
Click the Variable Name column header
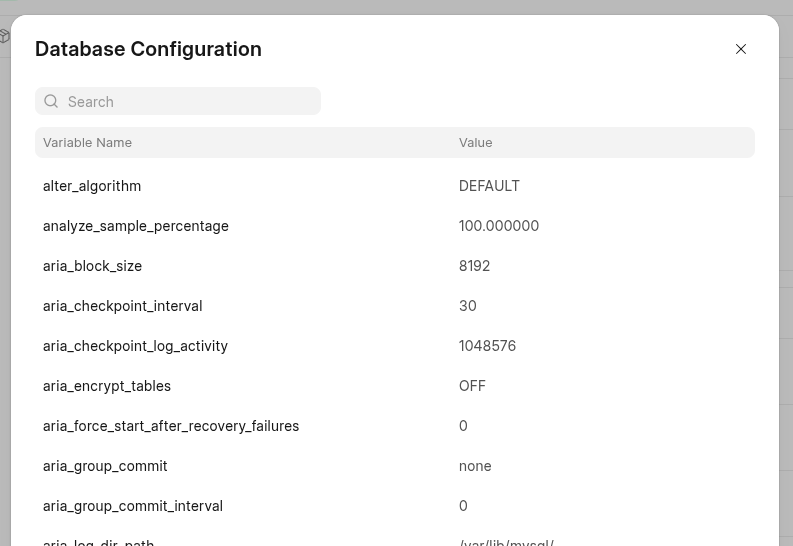(88, 143)
